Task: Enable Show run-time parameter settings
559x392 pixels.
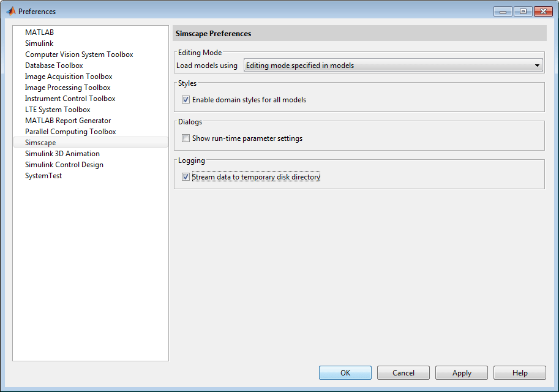Action: pyautogui.click(x=186, y=138)
